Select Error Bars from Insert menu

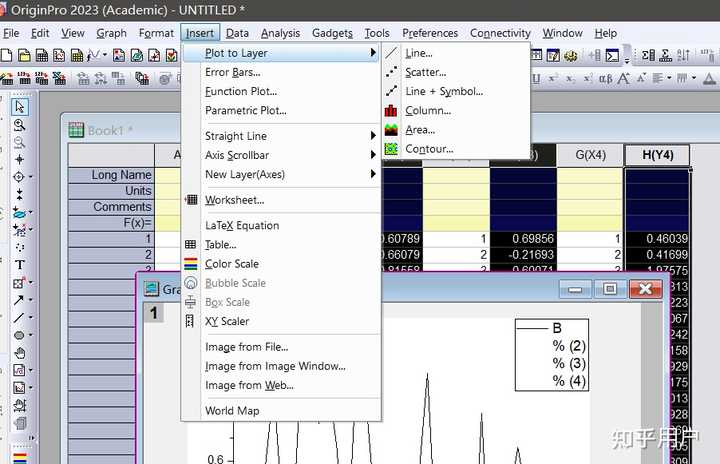(232, 72)
